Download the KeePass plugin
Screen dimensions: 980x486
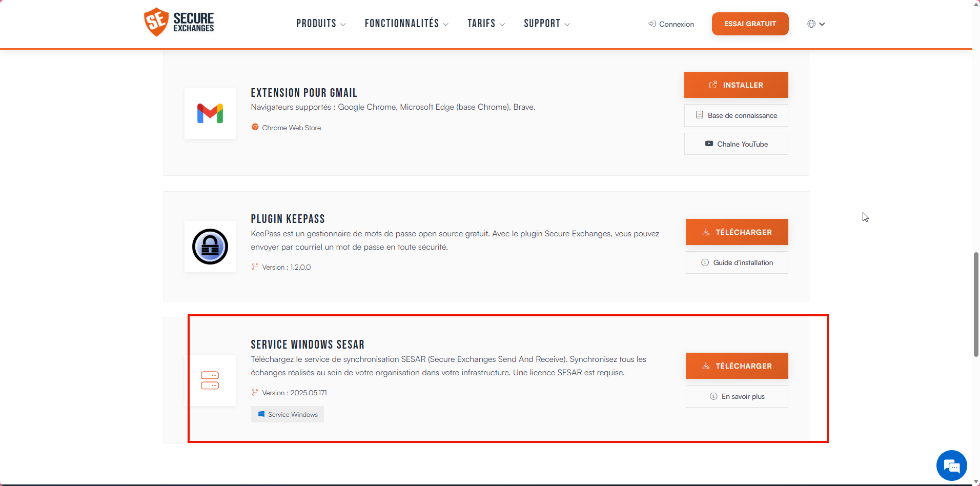coord(737,232)
